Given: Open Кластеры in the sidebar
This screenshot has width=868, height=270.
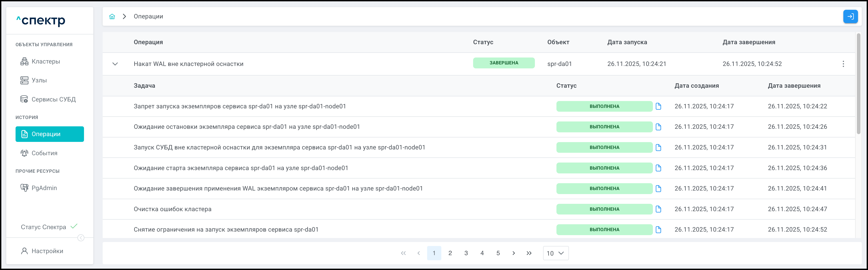Looking at the screenshot, I should [x=46, y=62].
